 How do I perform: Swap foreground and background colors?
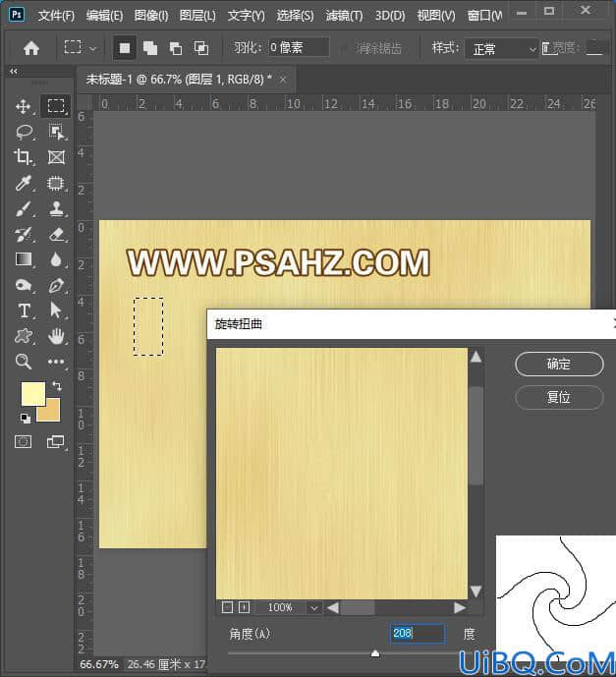57,385
